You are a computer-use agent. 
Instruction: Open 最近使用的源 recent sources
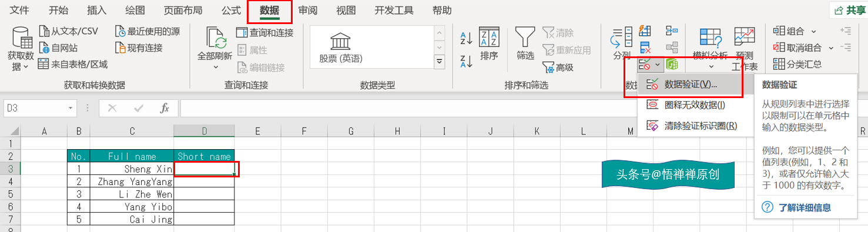(148, 31)
